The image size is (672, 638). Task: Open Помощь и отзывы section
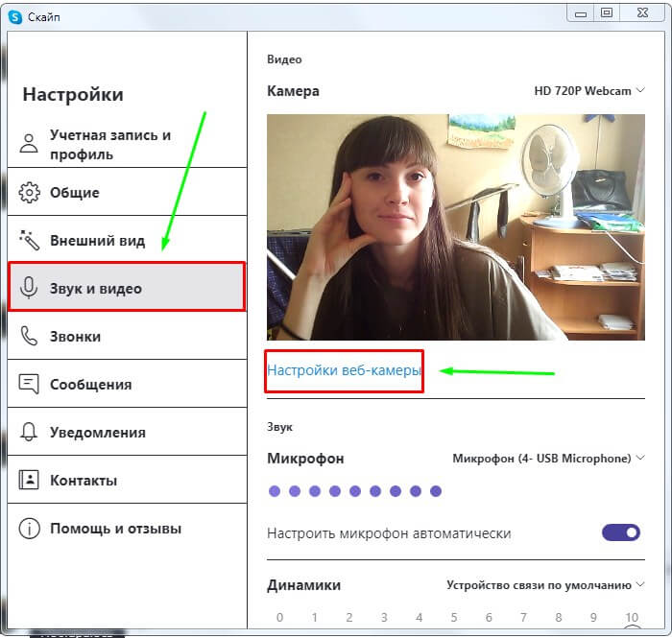click(128, 528)
